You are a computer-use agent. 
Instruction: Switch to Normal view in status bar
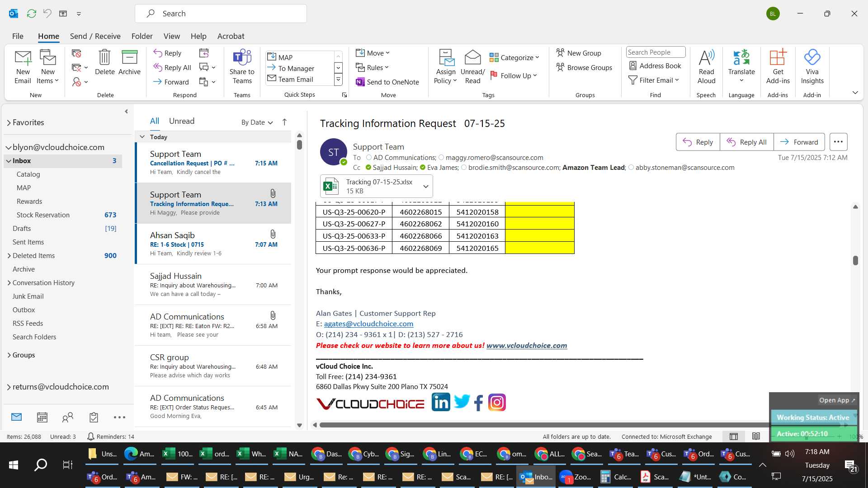[733, 436]
